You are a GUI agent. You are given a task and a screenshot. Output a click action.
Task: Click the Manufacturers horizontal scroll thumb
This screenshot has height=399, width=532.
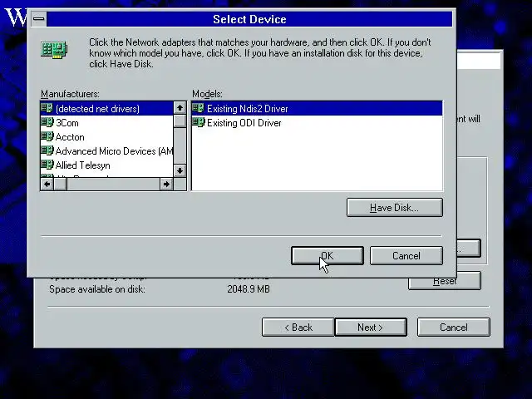61,185
